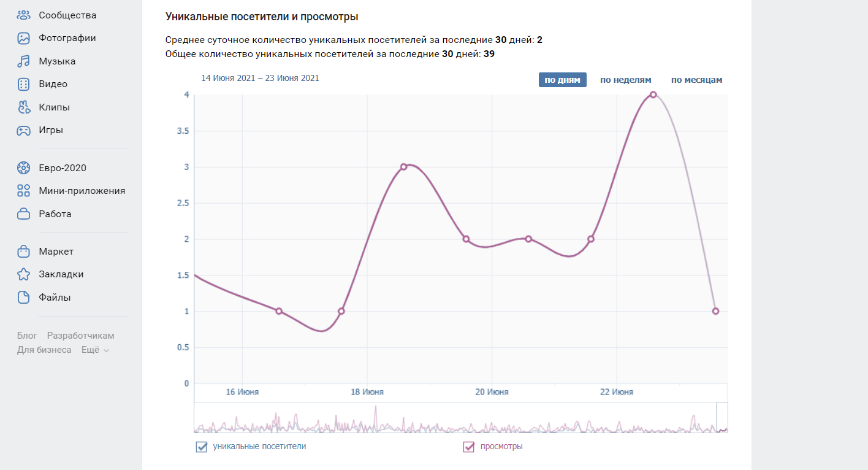Click the peak data point at value 4

click(653, 94)
